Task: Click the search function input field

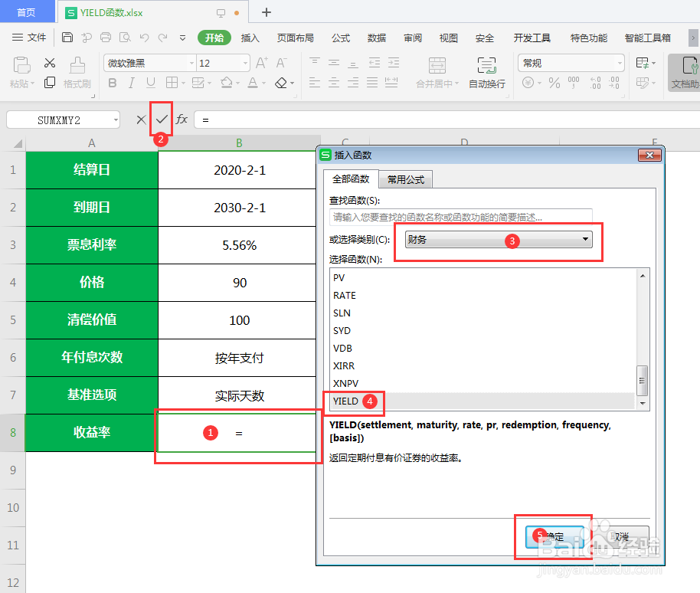Action: [x=461, y=217]
